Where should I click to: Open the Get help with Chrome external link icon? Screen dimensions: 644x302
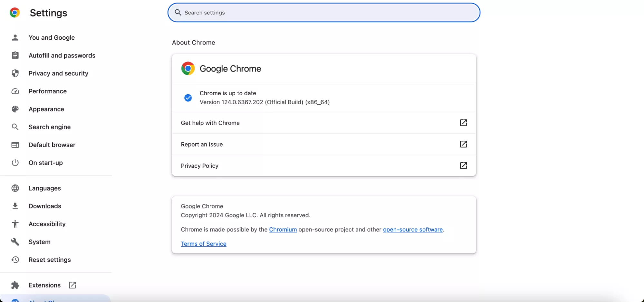pyautogui.click(x=463, y=123)
